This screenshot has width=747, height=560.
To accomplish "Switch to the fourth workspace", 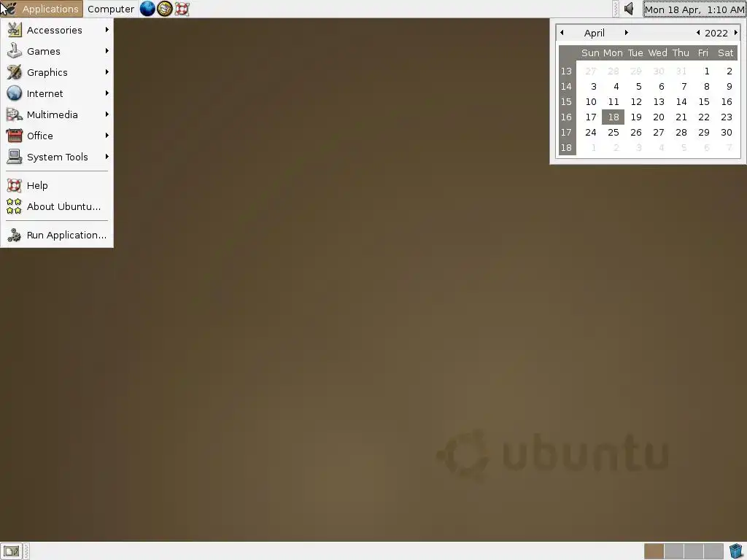I will pos(713,551).
